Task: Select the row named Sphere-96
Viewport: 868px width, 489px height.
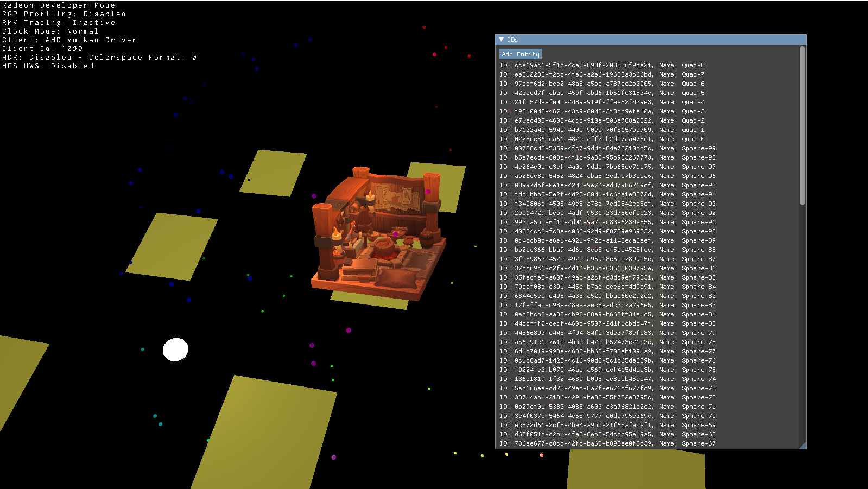Action: [608, 176]
